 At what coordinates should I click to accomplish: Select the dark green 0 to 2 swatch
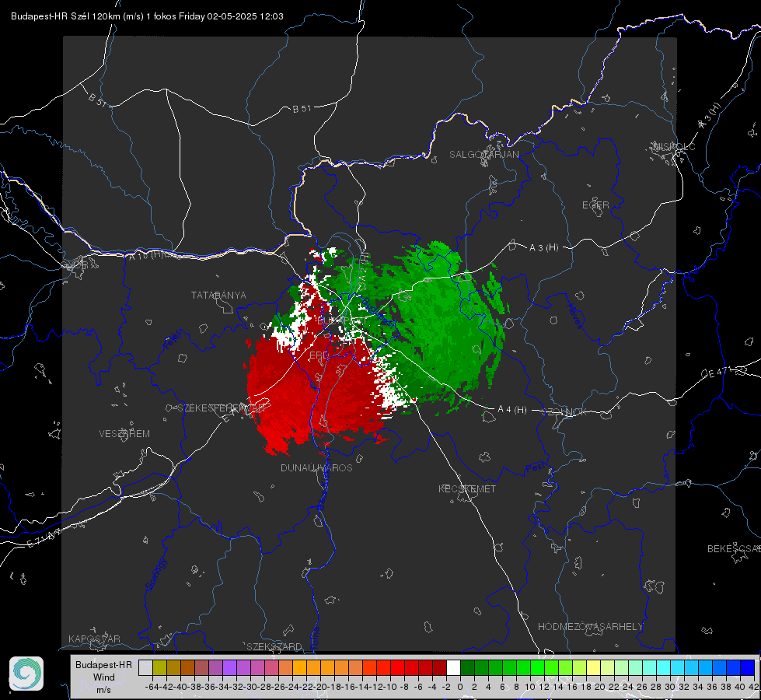(x=467, y=667)
